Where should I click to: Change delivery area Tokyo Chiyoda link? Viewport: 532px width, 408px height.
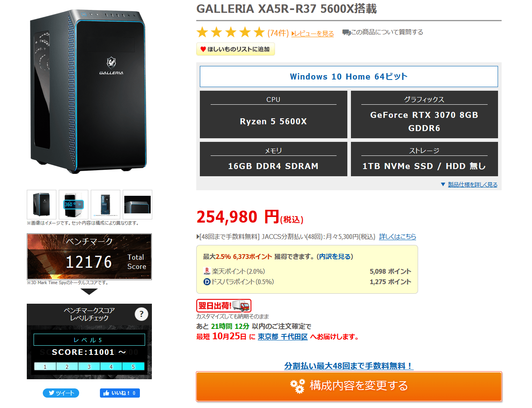tap(283, 337)
